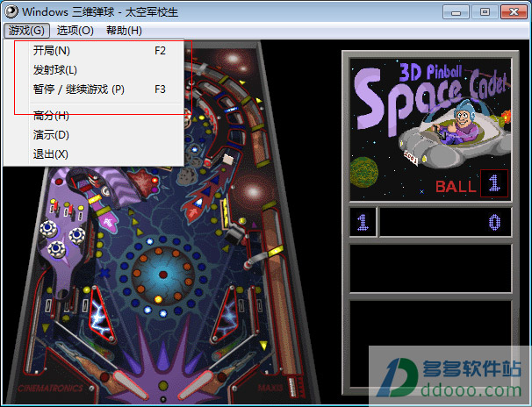The width and height of the screenshot is (532, 407).
Task: Click the BALL number display
Action: [494, 183]
